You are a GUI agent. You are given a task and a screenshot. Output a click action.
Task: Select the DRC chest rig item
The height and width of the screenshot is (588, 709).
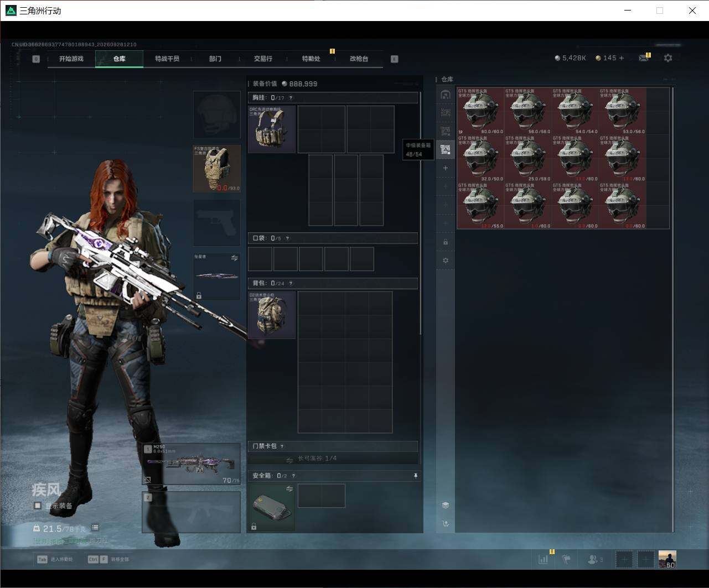272,129
